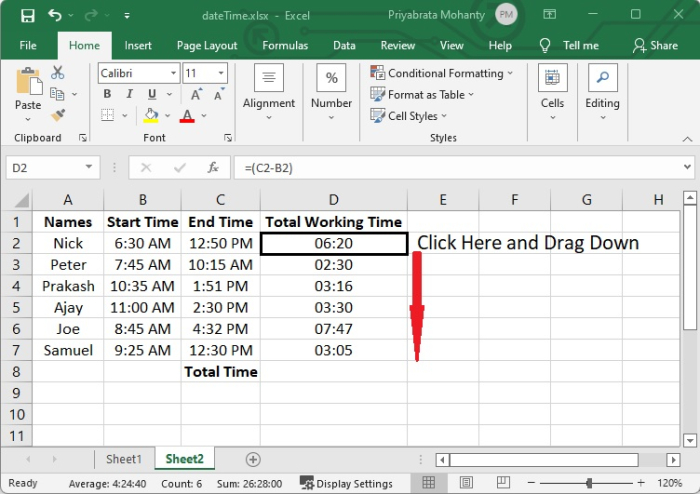Click the Insert Function fx icon
Image resolution: width=700 pixels, height=494 pixels.
tap(212, 168)
